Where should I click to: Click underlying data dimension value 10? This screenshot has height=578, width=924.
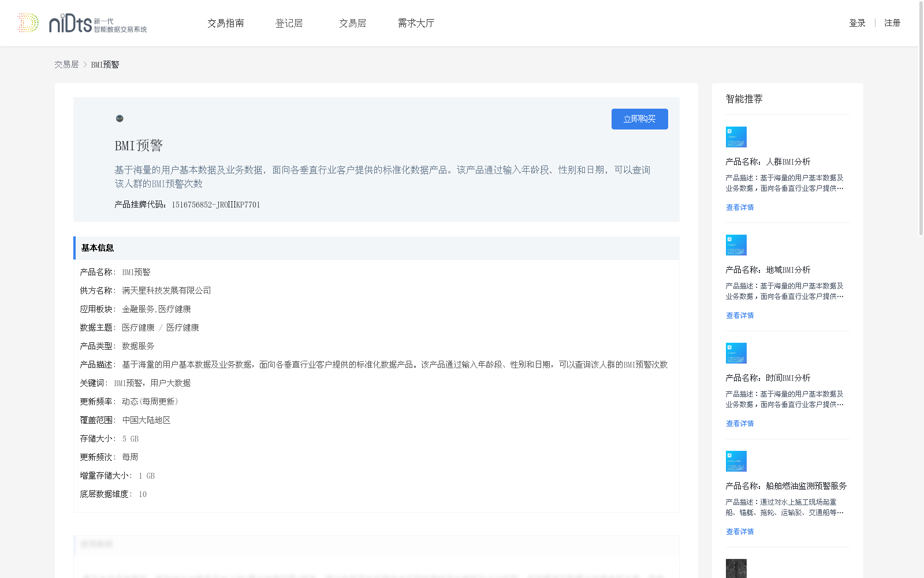point(143,494)
